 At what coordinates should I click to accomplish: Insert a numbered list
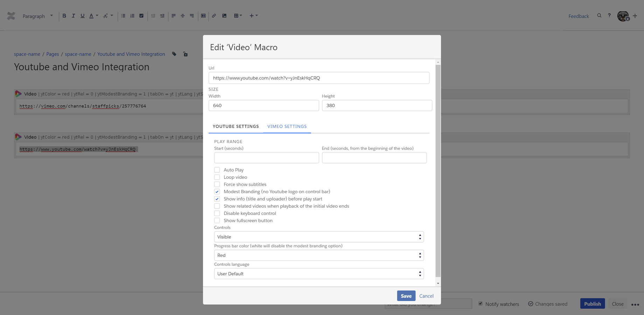click(132, 16)
